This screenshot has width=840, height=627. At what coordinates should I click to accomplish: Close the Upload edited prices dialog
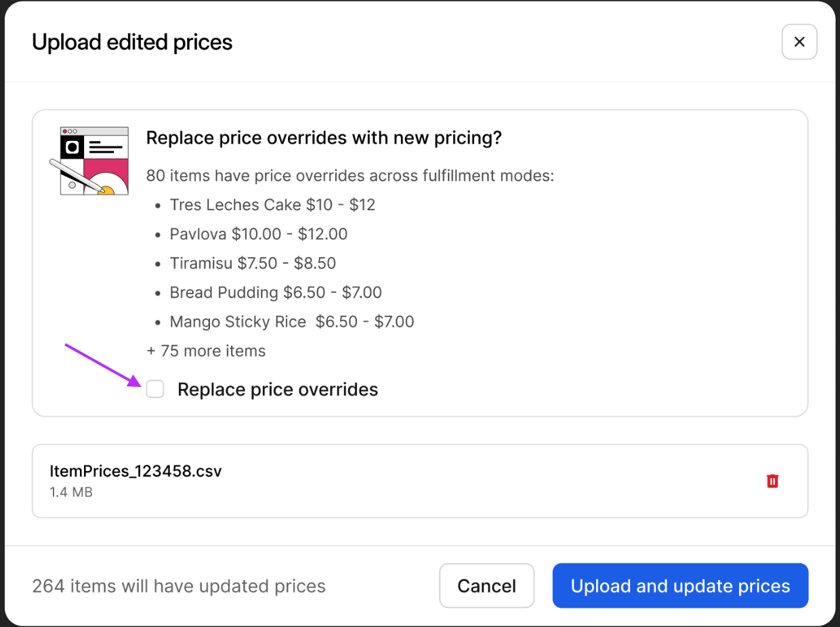pyautogui.click(x=799, y=42)
